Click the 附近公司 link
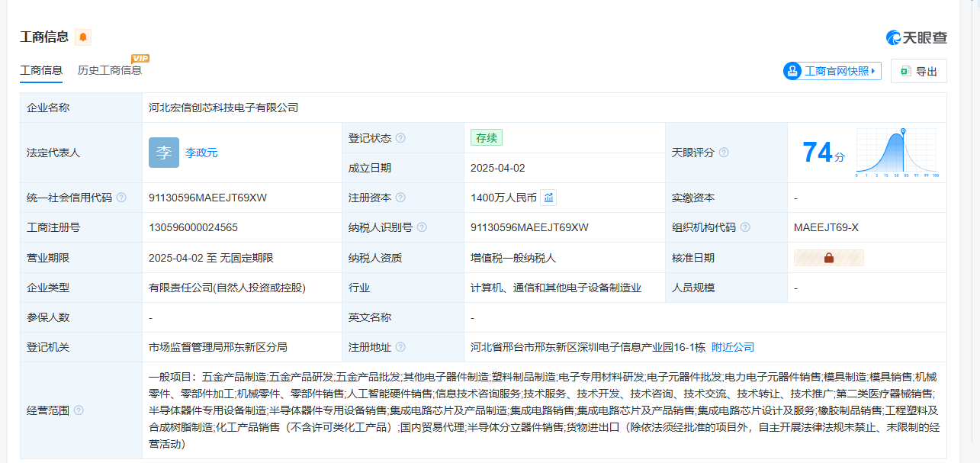980x463 pixels. click(x=733, y=347)
